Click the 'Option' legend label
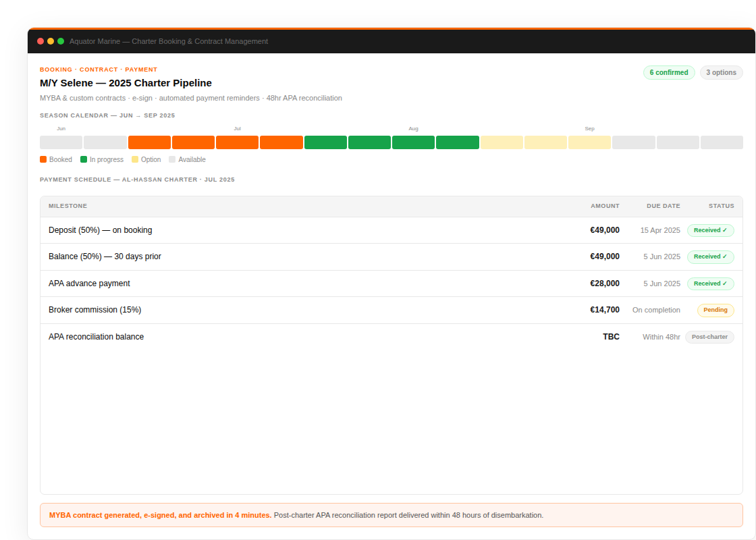 pos(151,159)
